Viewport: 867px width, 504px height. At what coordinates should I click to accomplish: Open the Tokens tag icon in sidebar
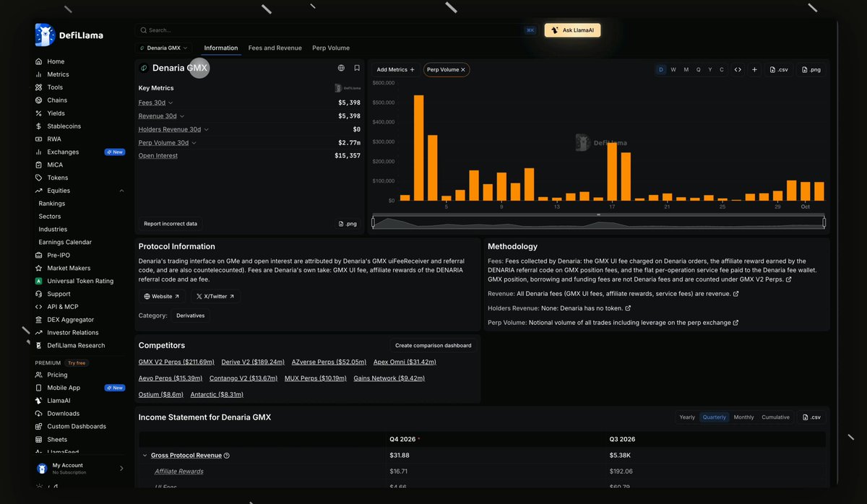coord(39,178)
